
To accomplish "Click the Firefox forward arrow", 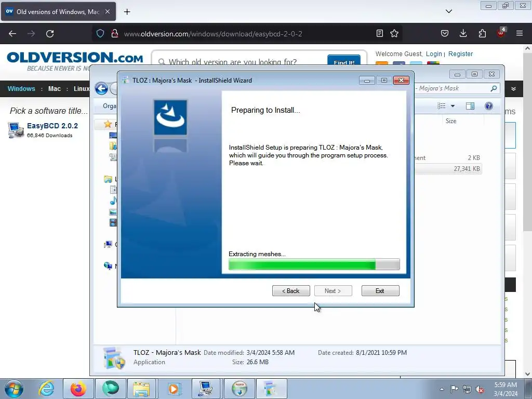I will click(31, 34).
